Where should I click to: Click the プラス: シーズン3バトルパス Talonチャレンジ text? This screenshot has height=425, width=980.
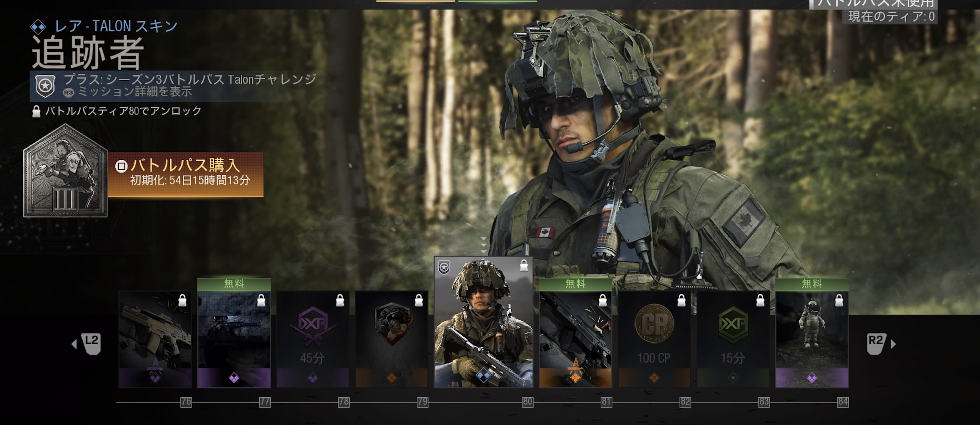pos(190,79)
